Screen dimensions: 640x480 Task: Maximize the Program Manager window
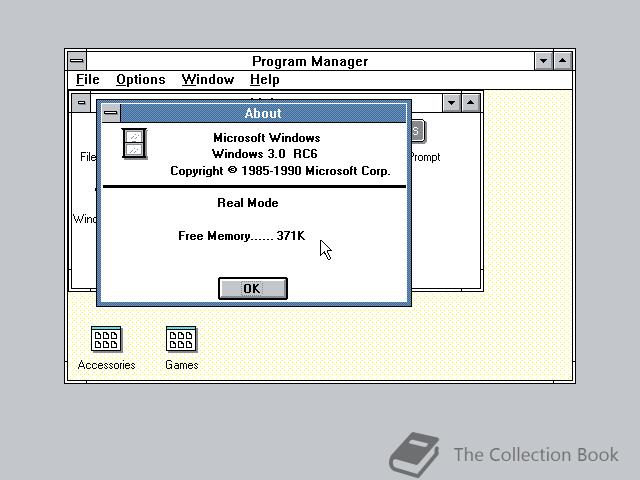pos(562,61)
